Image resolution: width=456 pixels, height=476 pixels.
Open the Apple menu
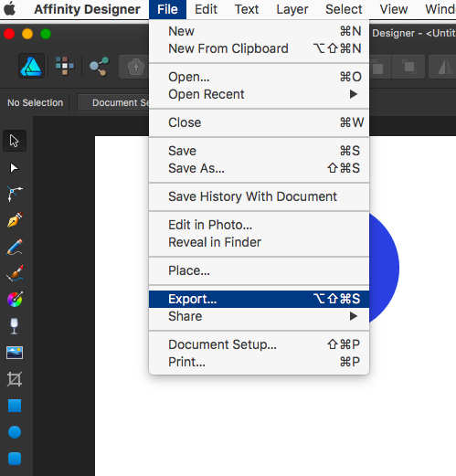10,9
